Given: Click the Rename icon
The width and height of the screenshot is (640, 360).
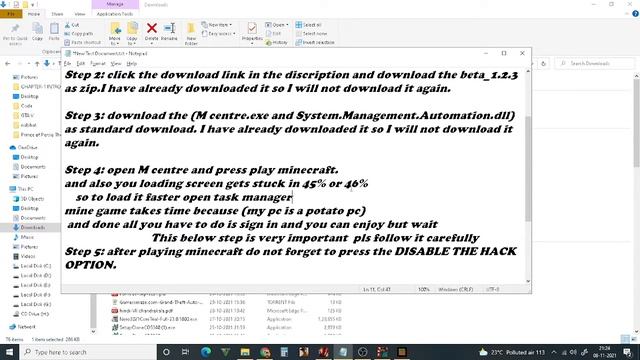Looking at the screenshot, I should (169, 28).
